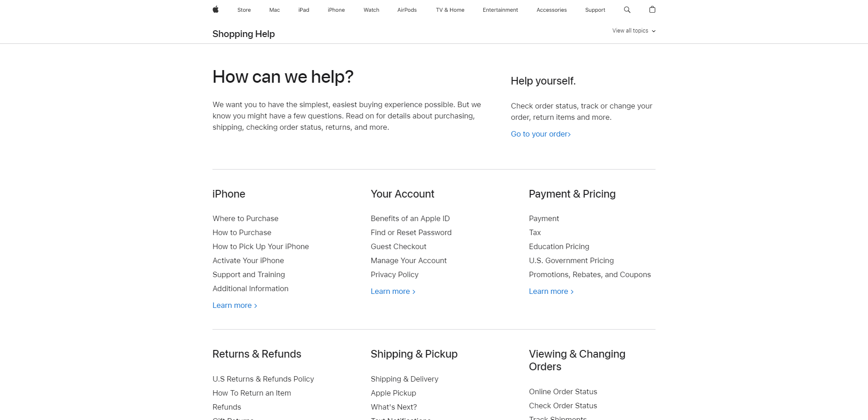
Task: Click the chevron next to Go to your order
Action: click(569, 134)
